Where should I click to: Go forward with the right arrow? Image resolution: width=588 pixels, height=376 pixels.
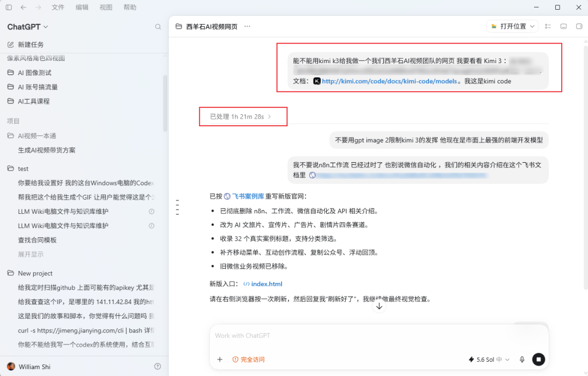click(x=38, y=8)
